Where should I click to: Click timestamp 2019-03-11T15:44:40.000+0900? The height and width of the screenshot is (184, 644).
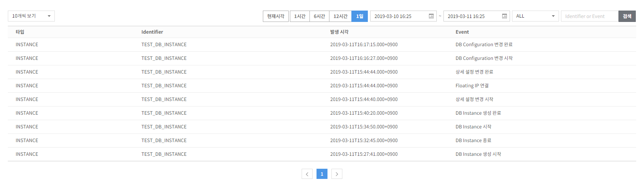tap(364, 99)
